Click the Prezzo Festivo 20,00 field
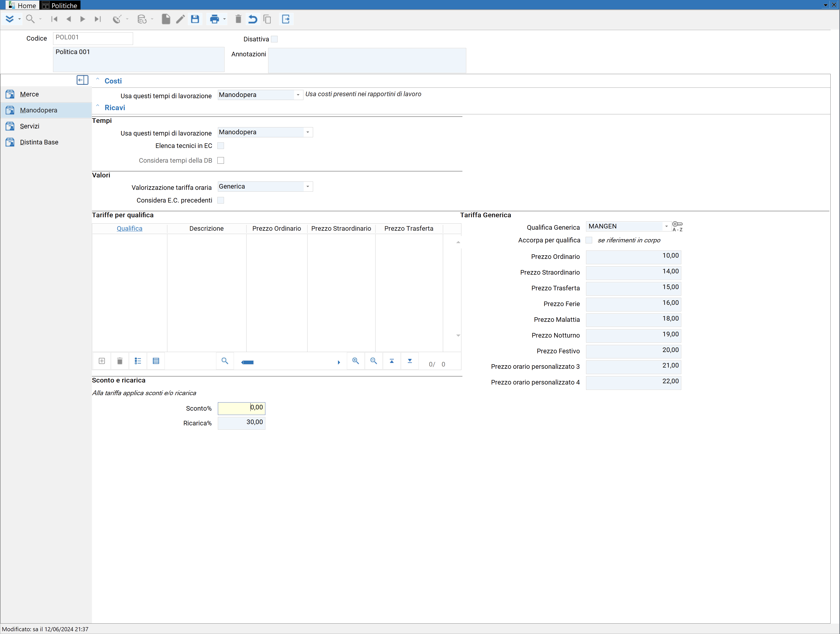The height and width of the screenshot is (634, 840). point(633,351)
